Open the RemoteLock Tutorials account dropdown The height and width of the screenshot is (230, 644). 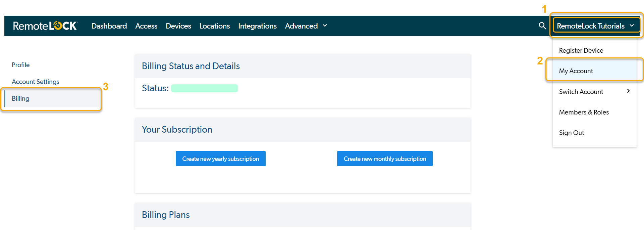[595, 26]
